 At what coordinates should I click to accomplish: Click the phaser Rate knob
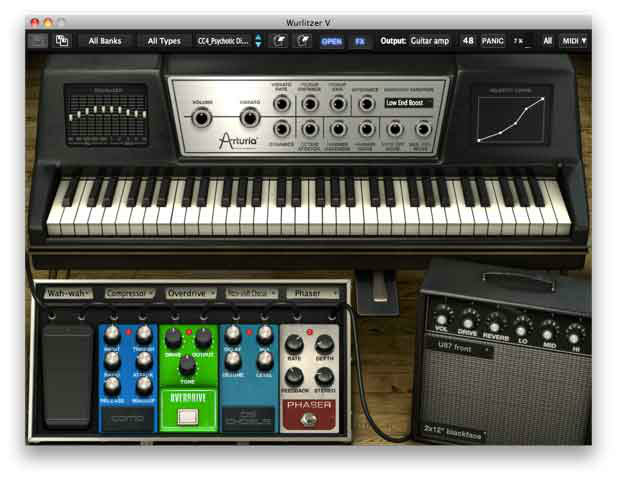[x=294, y=344]
